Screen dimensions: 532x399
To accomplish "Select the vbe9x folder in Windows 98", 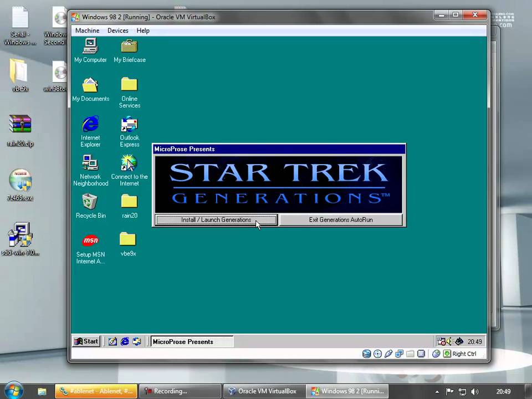I will coord(128,244).
